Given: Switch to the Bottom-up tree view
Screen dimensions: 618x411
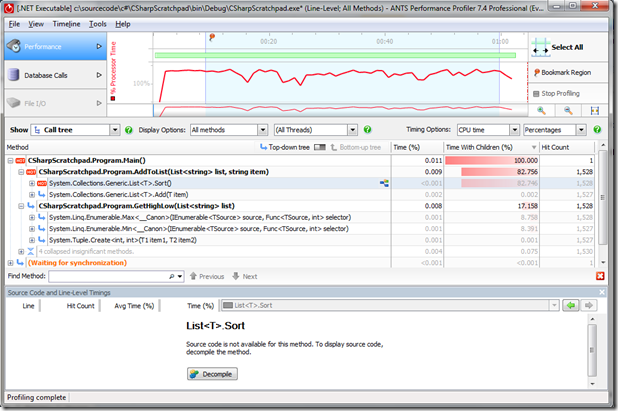Looking at the screenshot, I should 356,147.
